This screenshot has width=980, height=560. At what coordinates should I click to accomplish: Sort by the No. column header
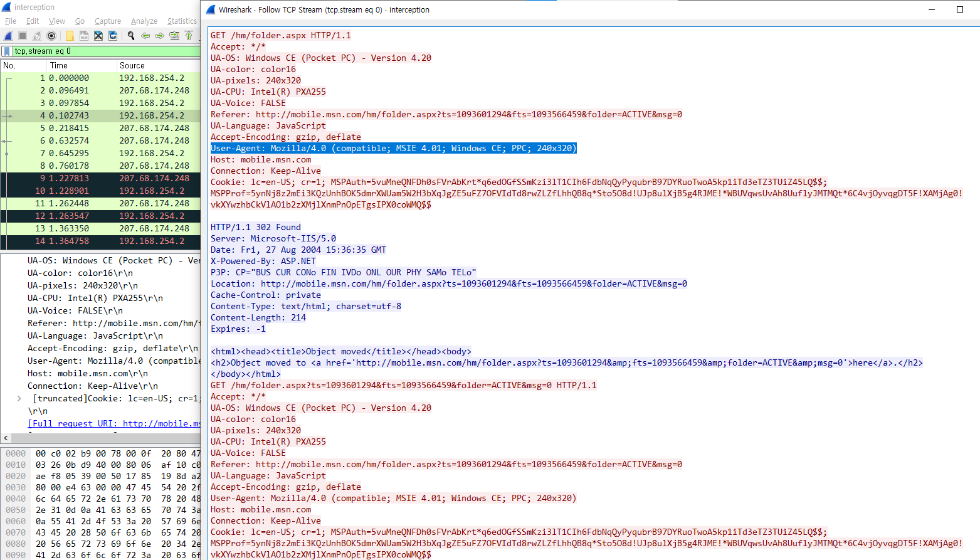tap(24, 65)
